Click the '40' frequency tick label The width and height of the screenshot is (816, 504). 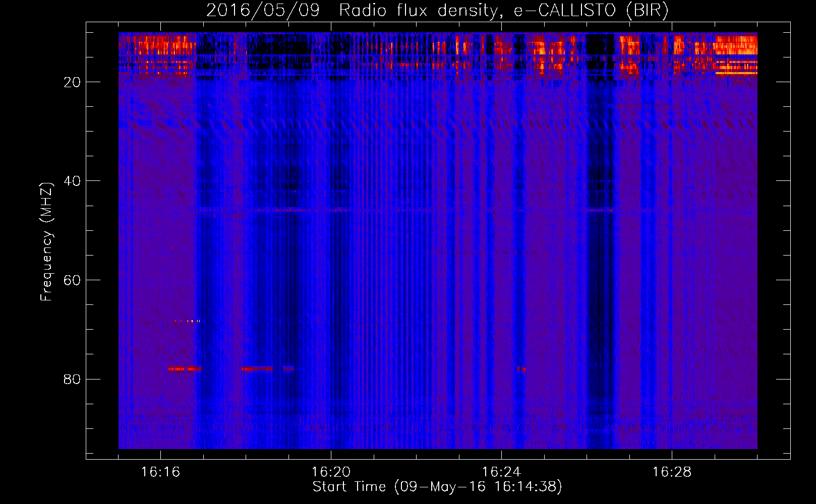pyautogui.click(x=72, y=181)
